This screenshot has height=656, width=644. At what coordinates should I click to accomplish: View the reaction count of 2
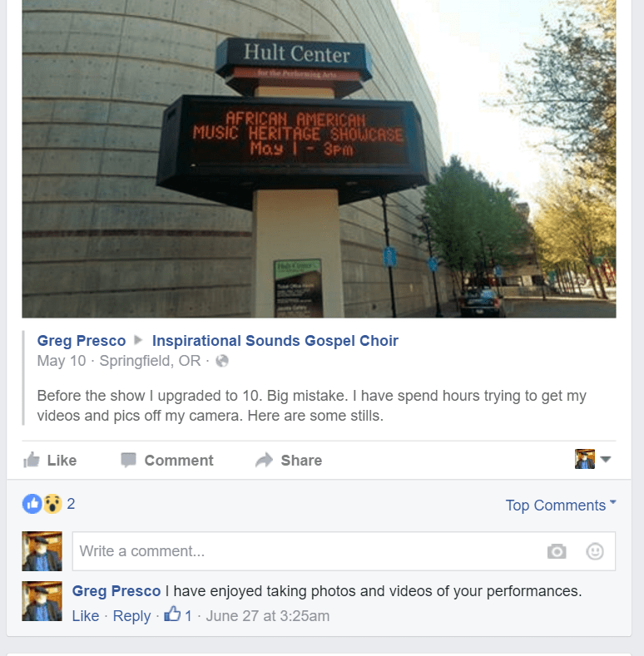[71, 504]
